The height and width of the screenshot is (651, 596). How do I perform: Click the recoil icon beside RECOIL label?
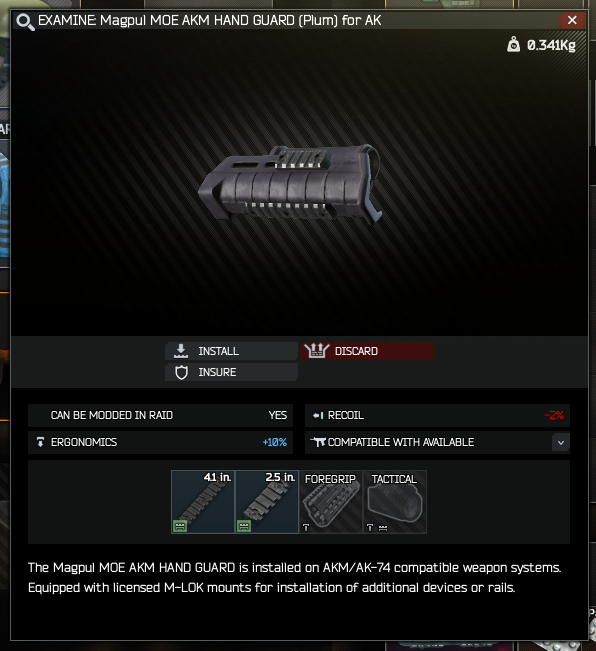318,415
